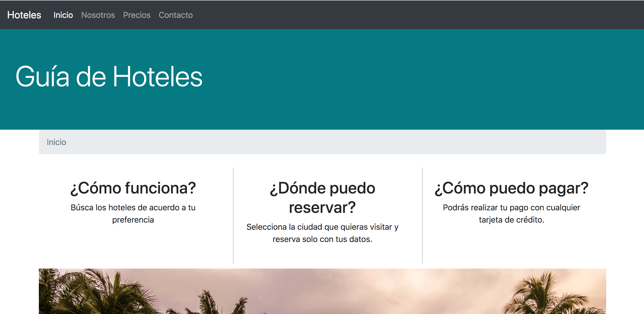Open the Nosotros page from the navbar

[x=98, y=15]
